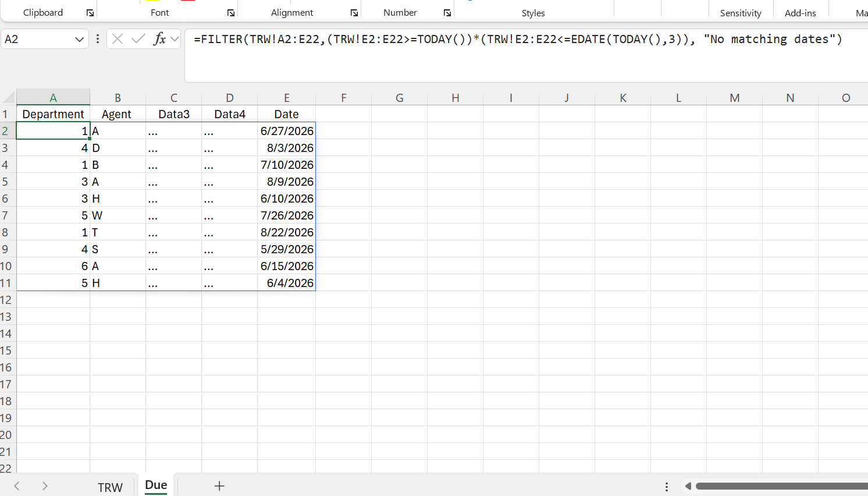Select cell with agent T

point(118,232)
